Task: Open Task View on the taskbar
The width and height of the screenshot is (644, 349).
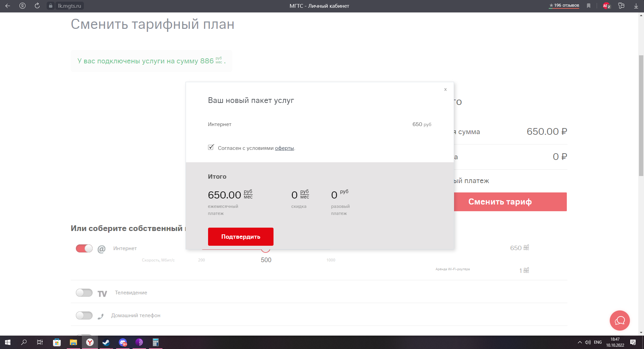Action: coord(40,342)
